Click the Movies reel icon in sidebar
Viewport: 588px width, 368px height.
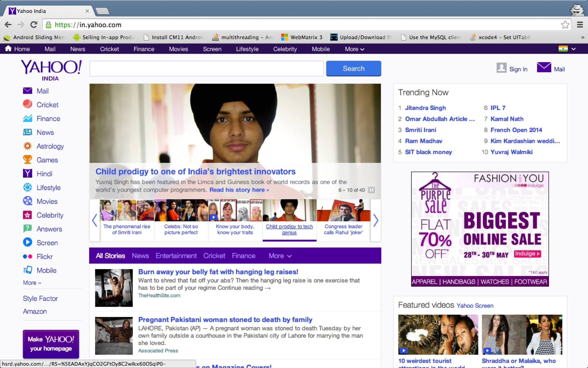coord(28,201)
